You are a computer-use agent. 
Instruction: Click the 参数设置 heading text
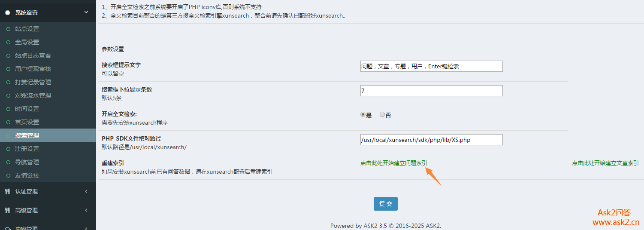pyautogui.click(x=113, y=49)
